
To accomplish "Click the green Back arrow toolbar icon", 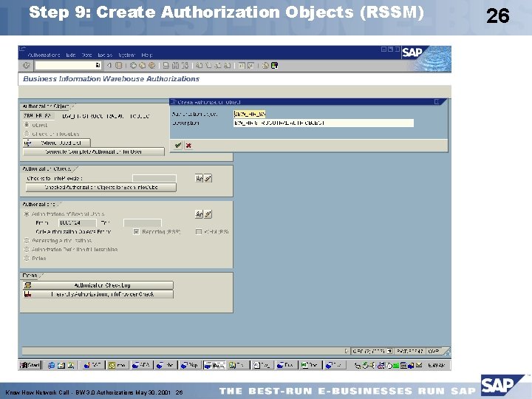I will 133,66.
